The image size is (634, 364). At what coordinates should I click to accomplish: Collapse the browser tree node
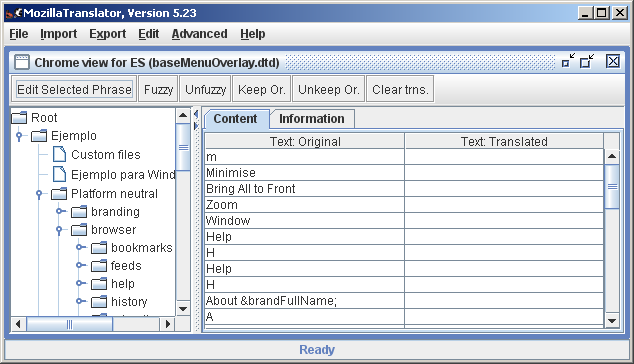coord(59,230)
